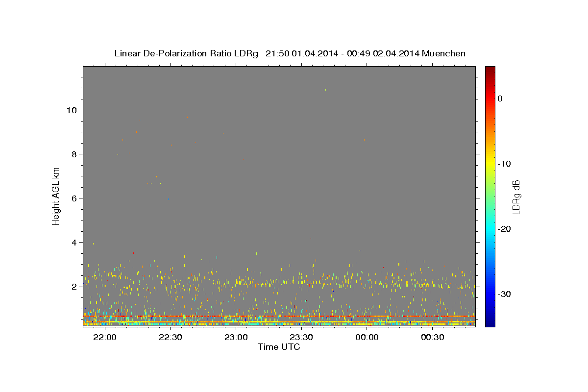Viewport: 588px width, 392px height.
Task: Click the Height AGL km axis title
Action: pyautogui.click(x=56, y=197)
